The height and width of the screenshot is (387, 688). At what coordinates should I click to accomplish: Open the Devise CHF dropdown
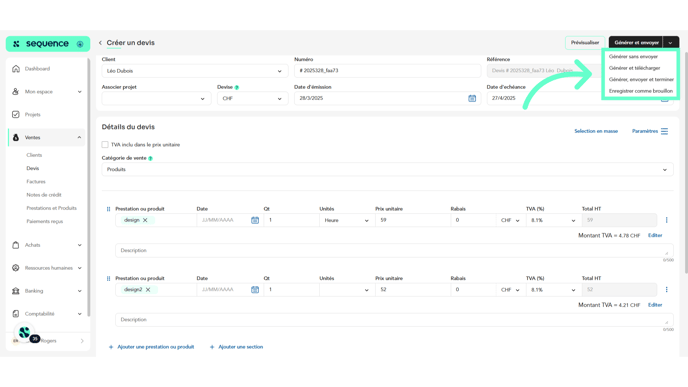(x=252, y=98)
